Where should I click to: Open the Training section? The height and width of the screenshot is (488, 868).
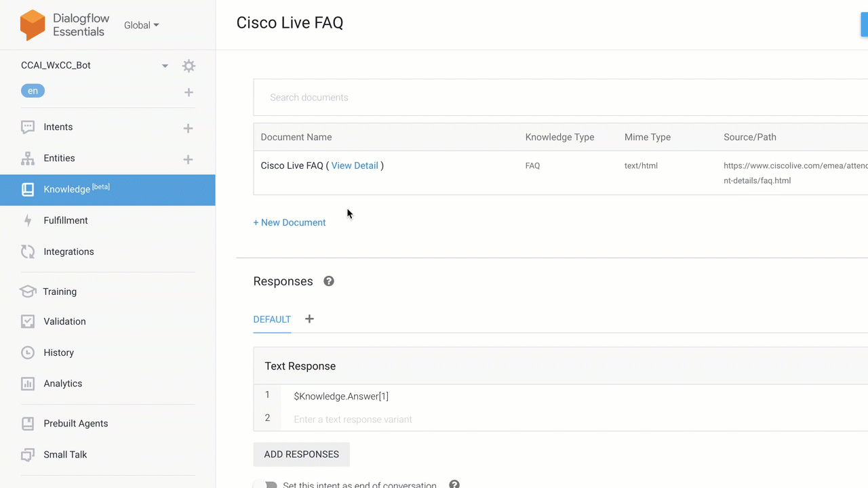click(x=60, y=291)
